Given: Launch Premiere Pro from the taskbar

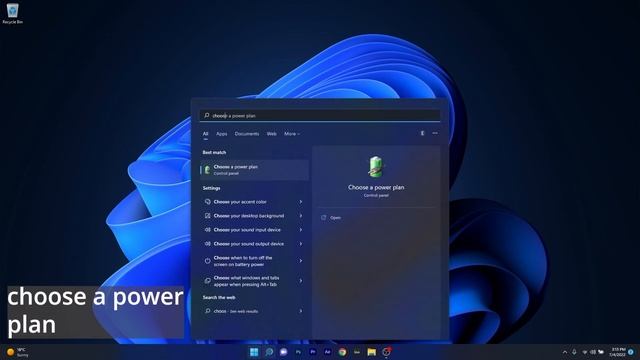Looking at the screenshot, I should tap(313, 352).
